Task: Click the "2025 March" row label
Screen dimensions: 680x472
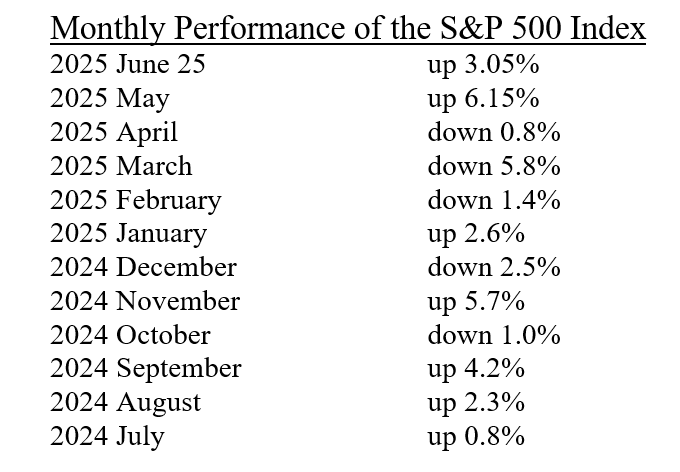Action: pos(120,166)
